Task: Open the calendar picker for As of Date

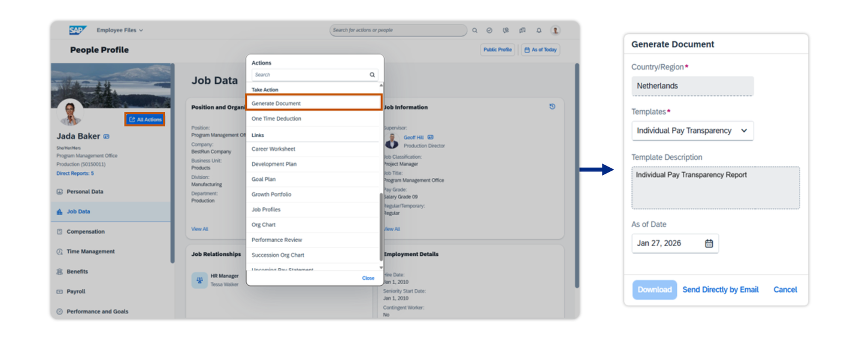Action: pyautogui.click(x=709, y=243)
